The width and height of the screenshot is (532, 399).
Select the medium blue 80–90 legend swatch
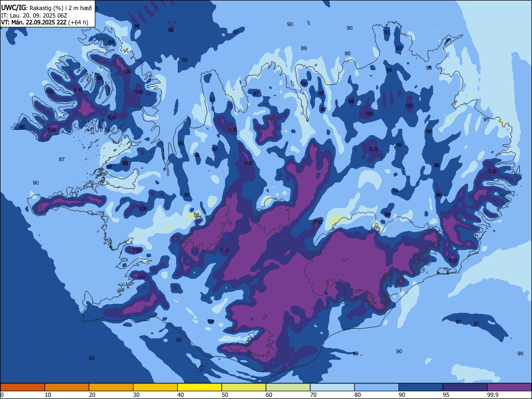[377, 387]
